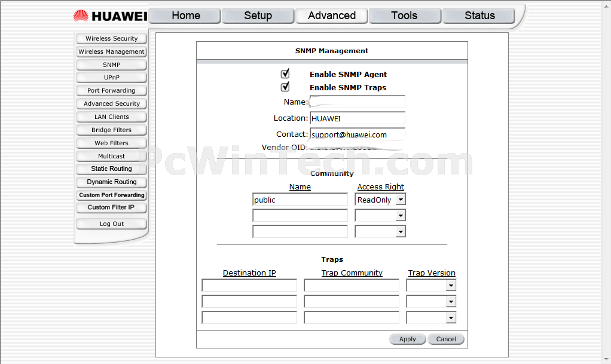
Task: Click the second trap Destination IP field
Action: coord(249,301)
